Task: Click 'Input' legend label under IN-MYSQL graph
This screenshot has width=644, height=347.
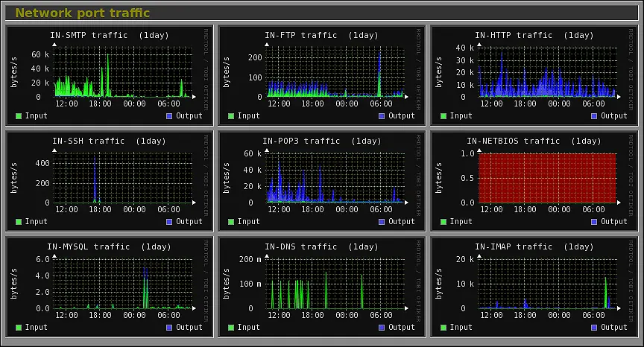Action: tap(36, 328)
